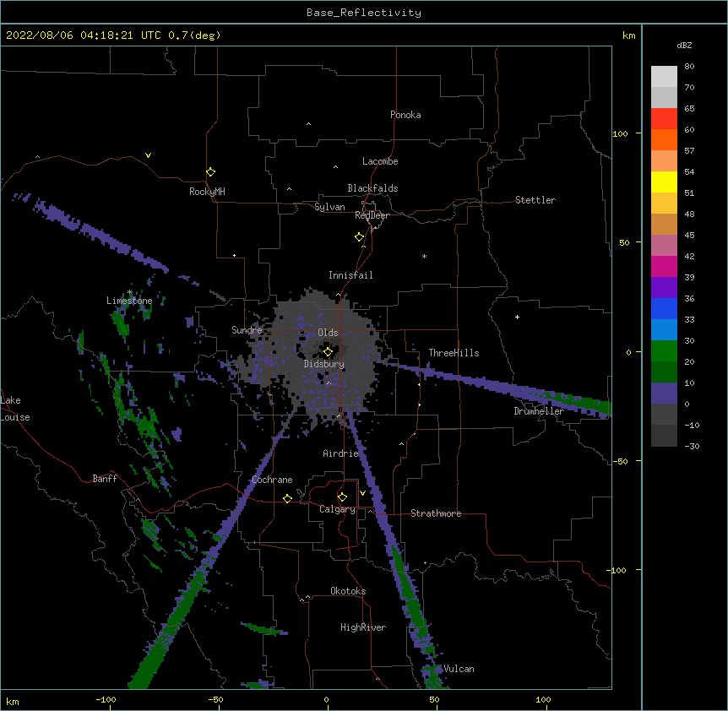The width and height of the screenshot is (728, 711).
Task: Click the Didsbury town label
Action: 324,364
